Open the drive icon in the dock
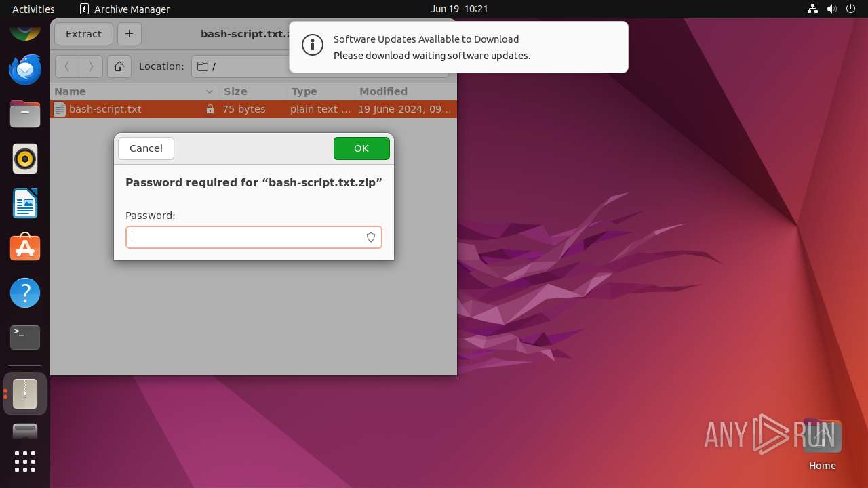 point(25,432)
